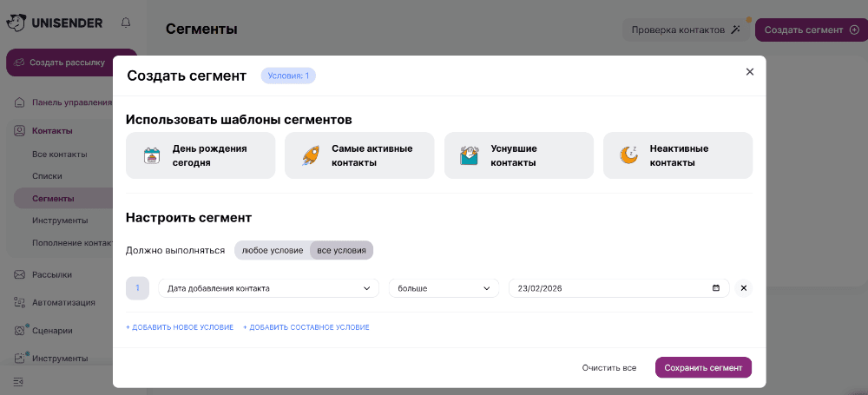Screen dimensions: 868x395
Task: Click "+ Добавить новое условие" link
Action: 180,327
